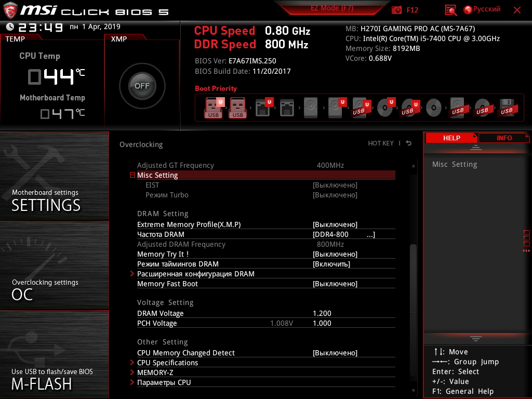This screenshot has height=399, width=532.
Task: Click the date 1 Apr, 2019
Action: point(101,27)
